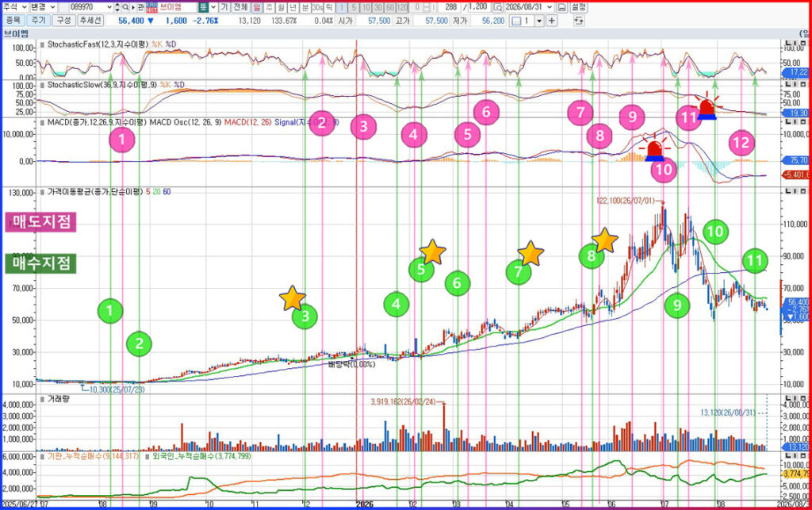812x510 pixels.
Task: Open the chart layout count dropdown
Action: (x=539, y=21)
